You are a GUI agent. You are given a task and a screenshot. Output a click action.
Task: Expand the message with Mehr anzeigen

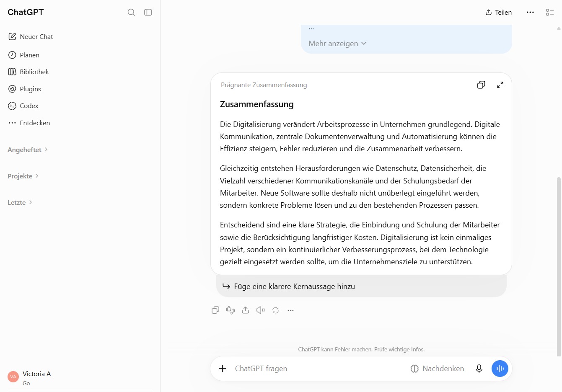[337, 44]
